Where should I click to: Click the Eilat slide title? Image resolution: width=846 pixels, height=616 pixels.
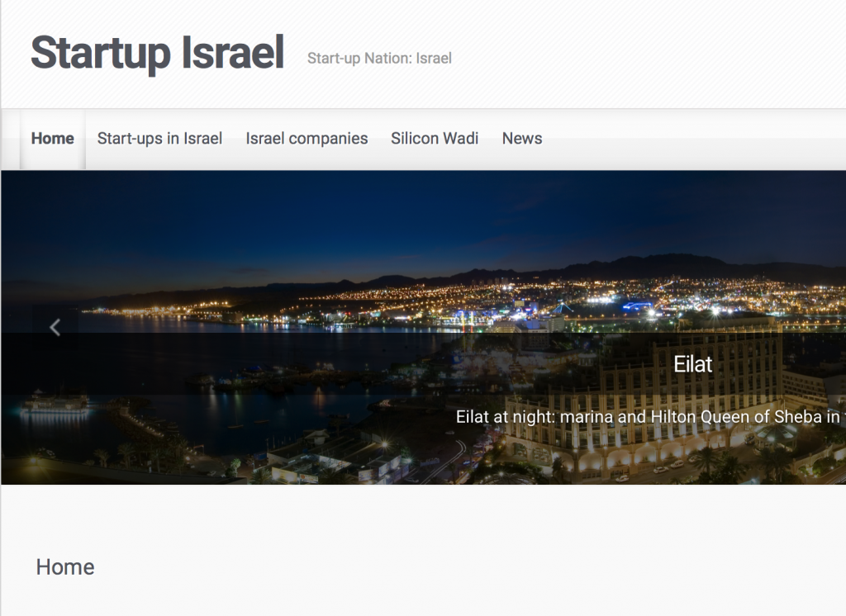click(693, 365)
